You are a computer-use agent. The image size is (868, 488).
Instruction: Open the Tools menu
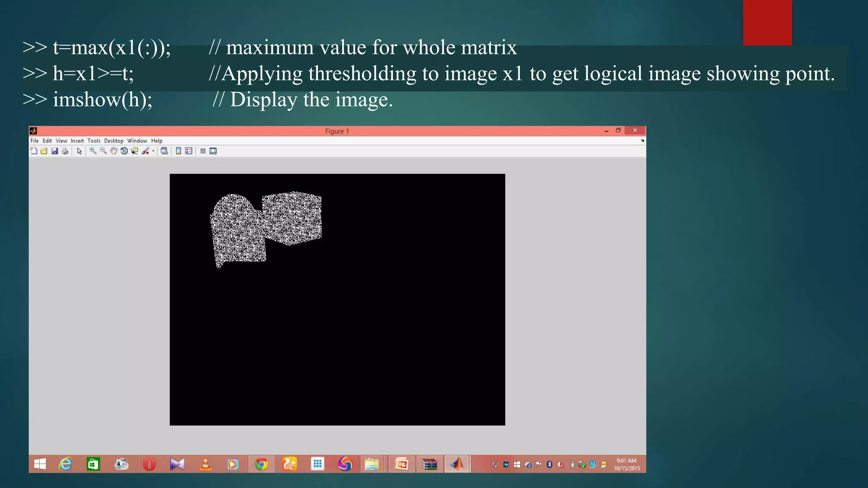click(94, 141)
